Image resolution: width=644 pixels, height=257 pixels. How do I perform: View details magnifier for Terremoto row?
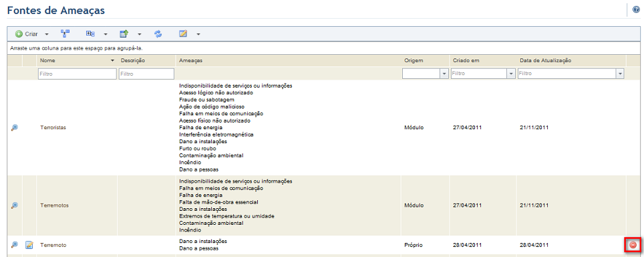pos(15,245)
